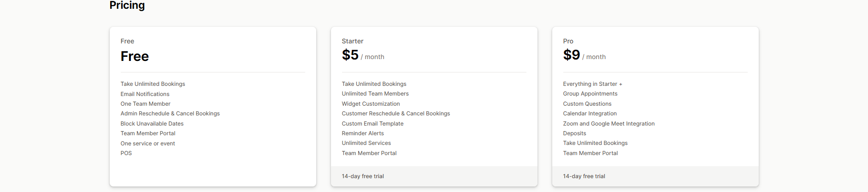Click the Pricing section heading
868x192 pixels.
click(127, 6)
